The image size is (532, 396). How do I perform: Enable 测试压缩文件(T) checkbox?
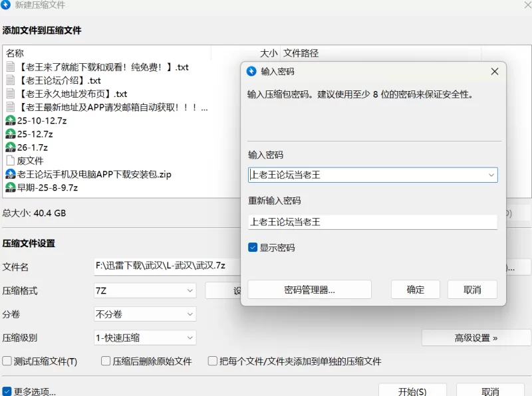7,361
